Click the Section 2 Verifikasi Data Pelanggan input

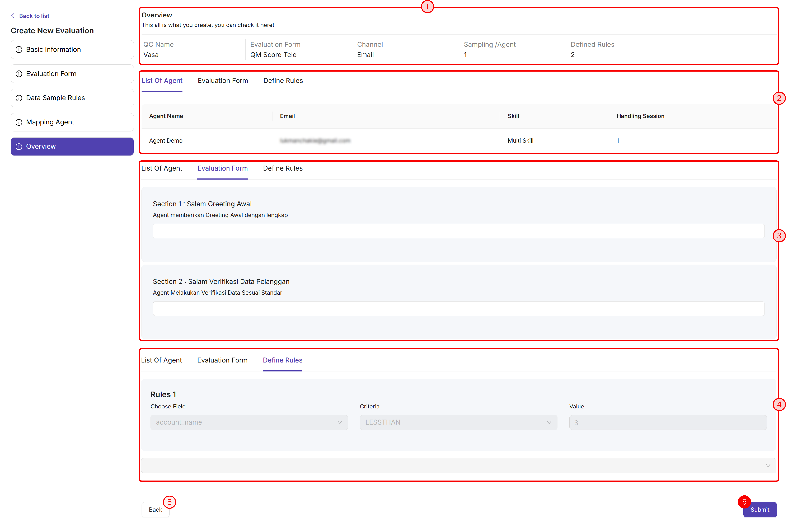tap(458, 309)
